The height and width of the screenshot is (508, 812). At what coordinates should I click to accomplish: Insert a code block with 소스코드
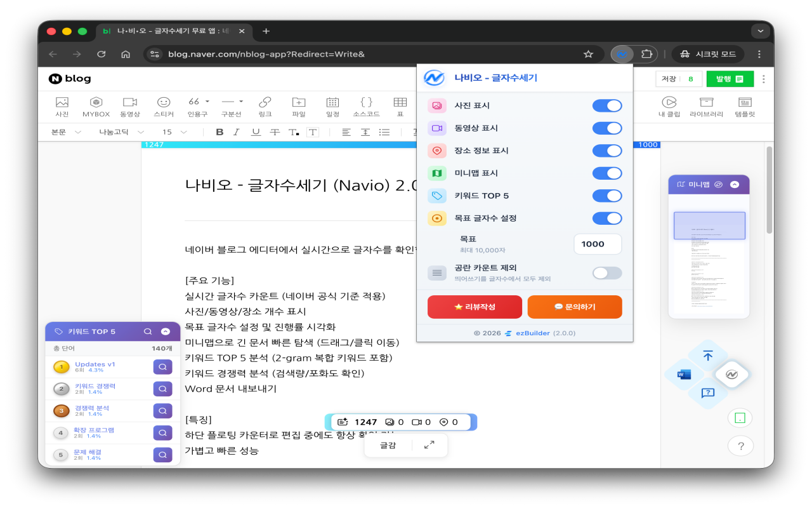coord(366,107)
